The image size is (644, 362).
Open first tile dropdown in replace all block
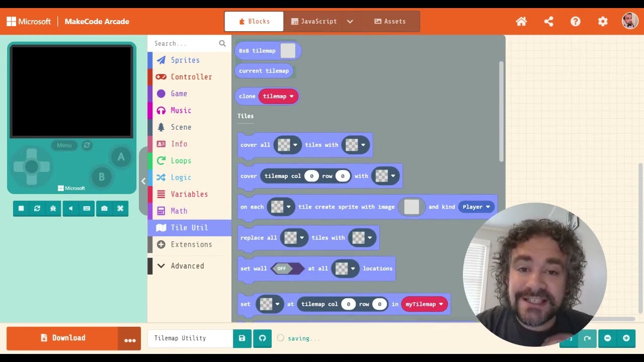pos(294,238)
